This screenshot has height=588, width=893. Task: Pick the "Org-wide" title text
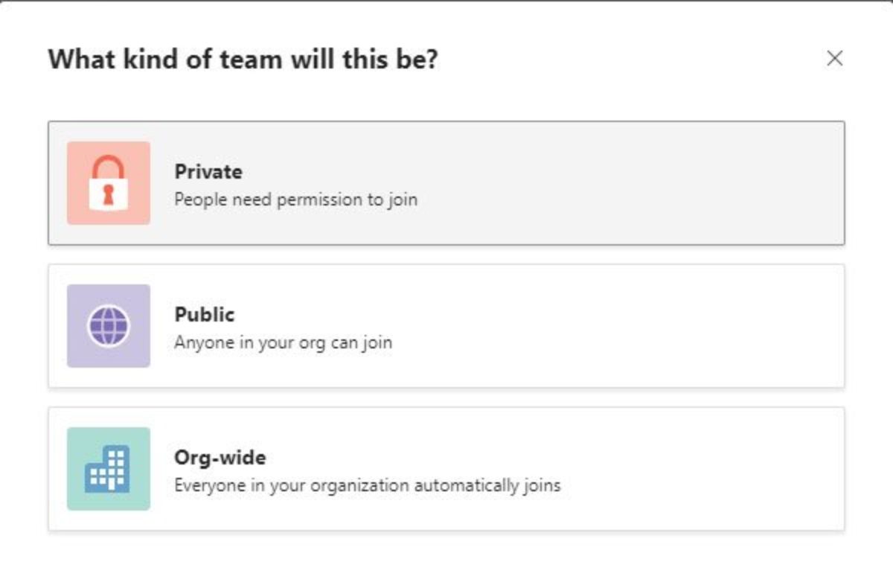coord(220,457)
